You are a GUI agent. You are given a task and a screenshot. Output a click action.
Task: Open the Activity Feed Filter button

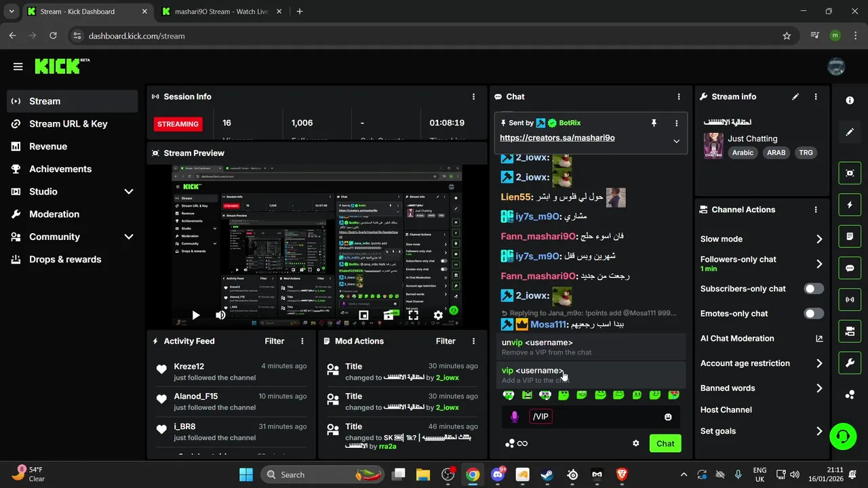click(x=275, y=341)
